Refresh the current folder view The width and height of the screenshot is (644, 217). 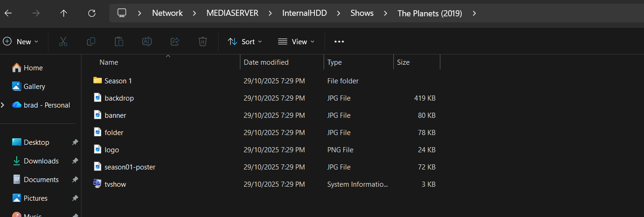click(x=92, y=13)
